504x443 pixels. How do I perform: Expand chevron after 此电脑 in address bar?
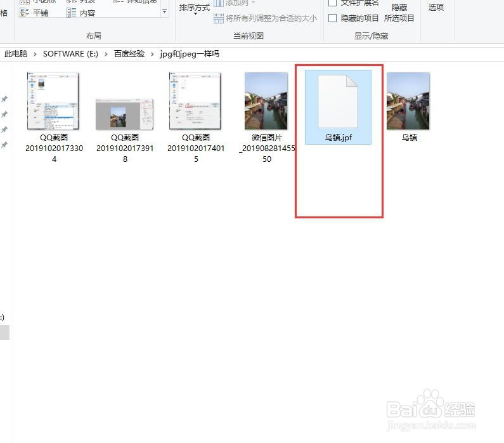click(x=35, y=54)
